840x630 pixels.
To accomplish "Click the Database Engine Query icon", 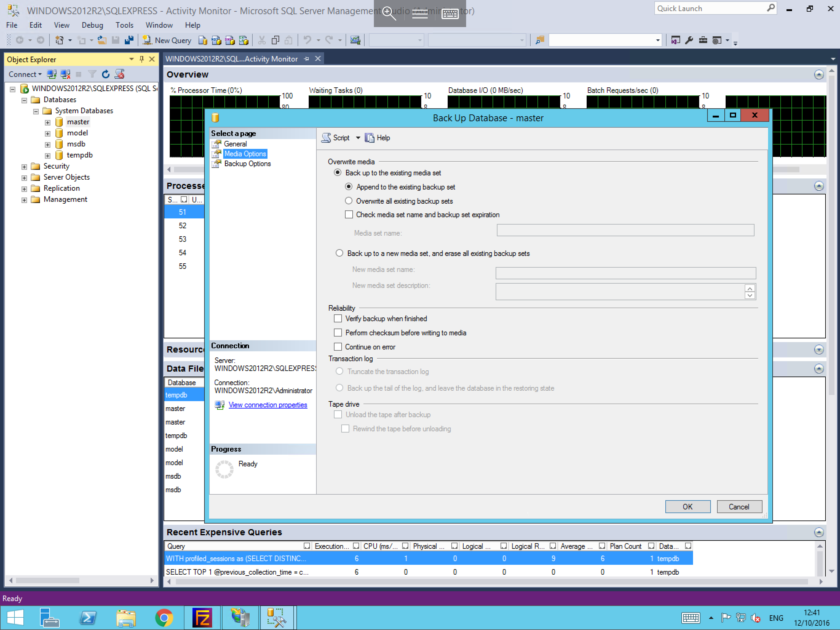I will (x=203, y=40).
